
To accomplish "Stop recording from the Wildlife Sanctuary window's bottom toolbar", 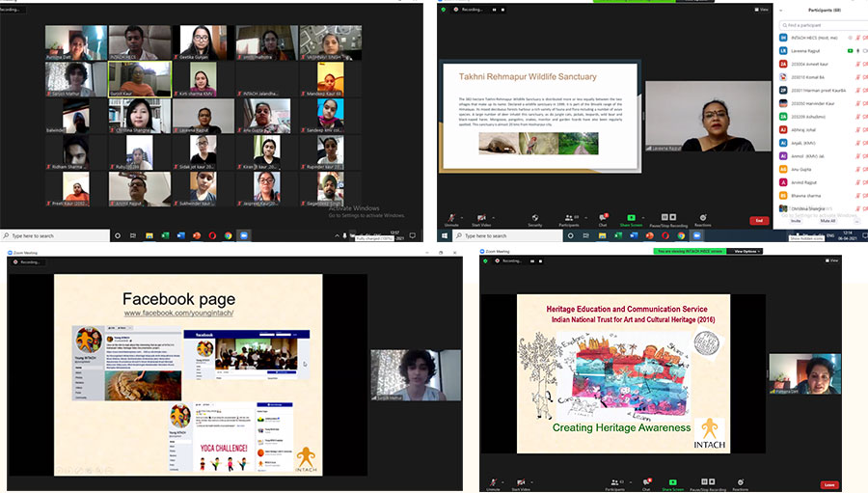I will 673,217.
